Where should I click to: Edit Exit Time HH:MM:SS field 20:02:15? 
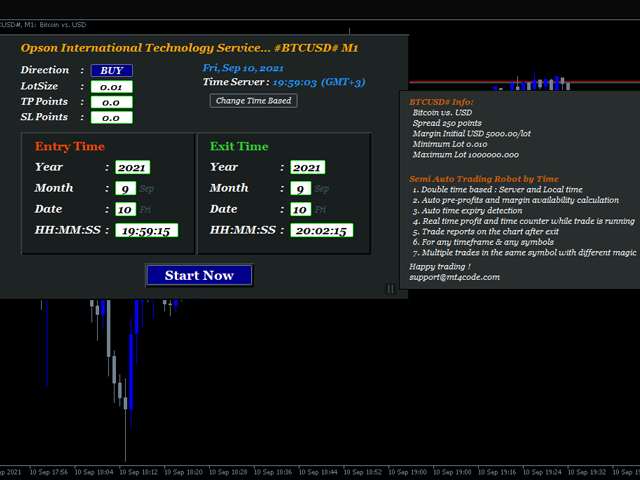322,230
